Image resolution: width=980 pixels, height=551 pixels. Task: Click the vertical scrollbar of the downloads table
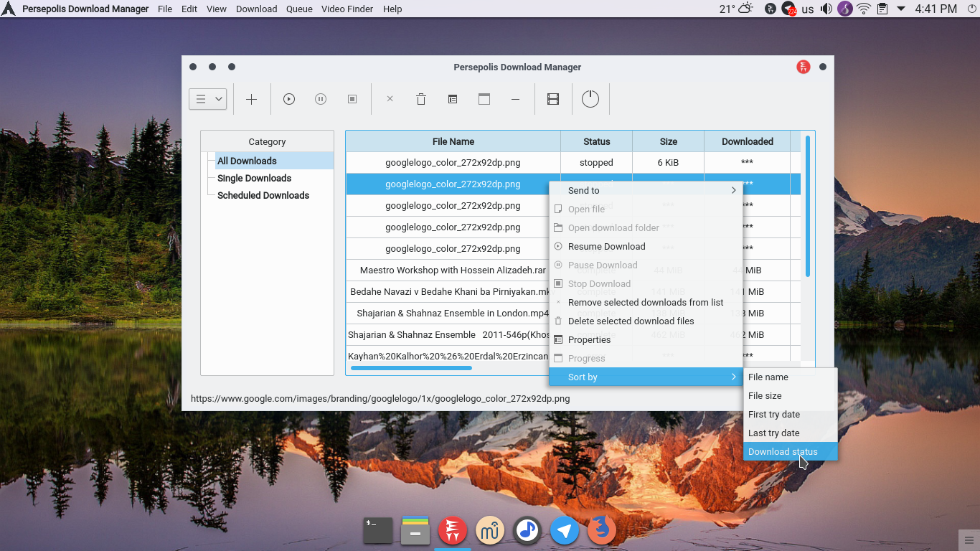click(x=808, y=206)
